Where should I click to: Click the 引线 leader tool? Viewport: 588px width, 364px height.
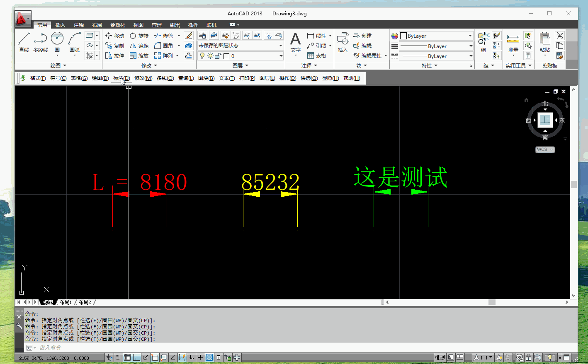pos(317,46)
